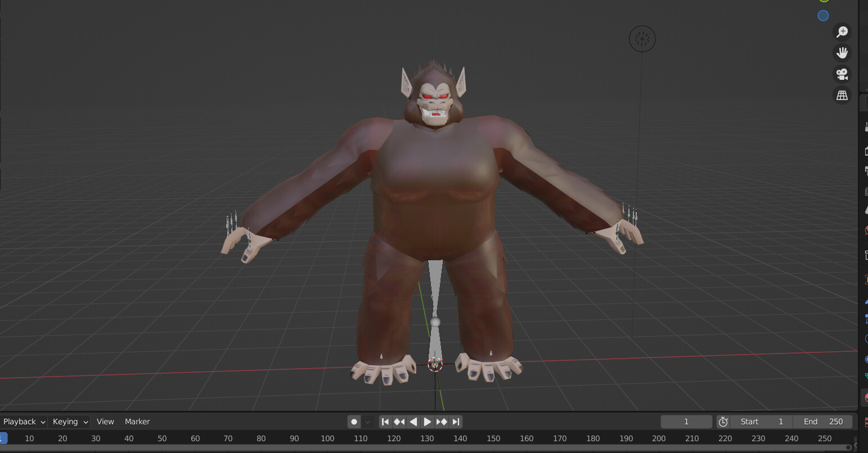Play the animation forward
The image size is (868, 453).
click(x=428, y=422)
